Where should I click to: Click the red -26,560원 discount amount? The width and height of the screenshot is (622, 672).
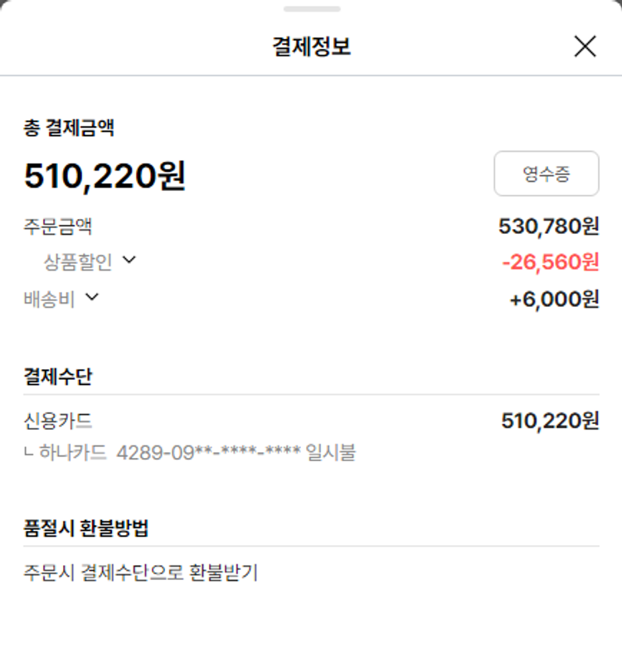click(x=550, y=262)
